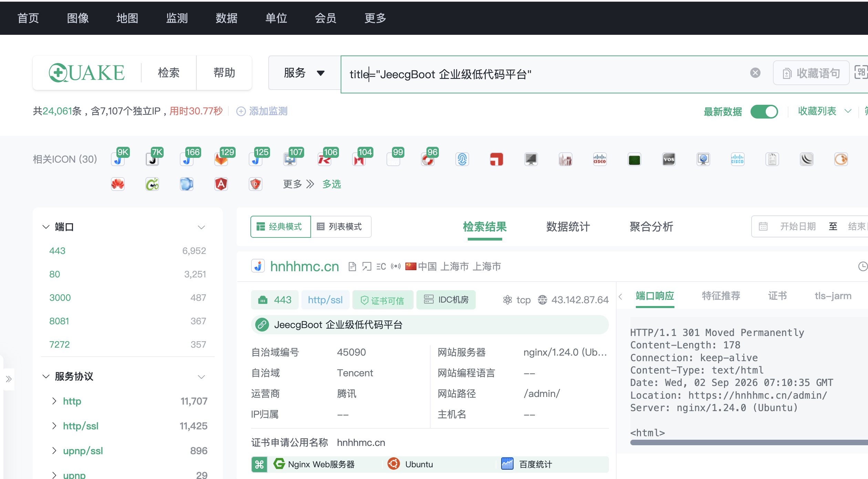The image size is (868, 479).
Task: Click the vos icon
Action: (x=669, y=159)
